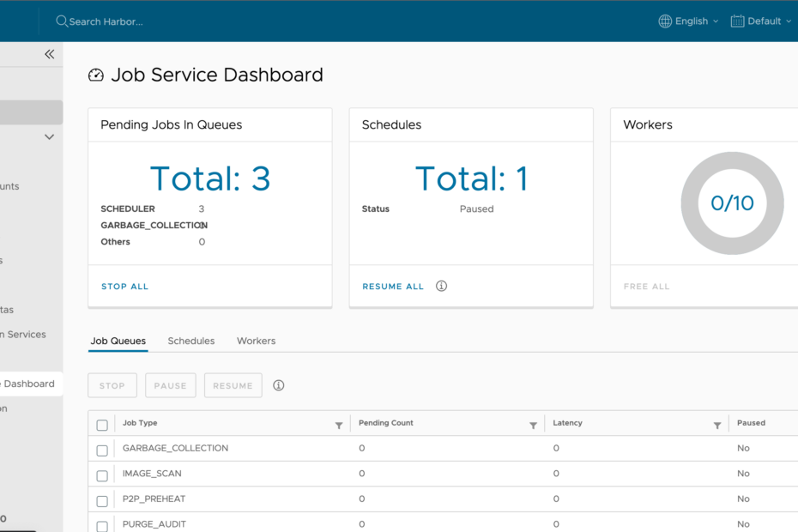Click RESUME ALL schedules
Image resolution: width=798 pixels, height=532 pixels.
click(393, 287)
